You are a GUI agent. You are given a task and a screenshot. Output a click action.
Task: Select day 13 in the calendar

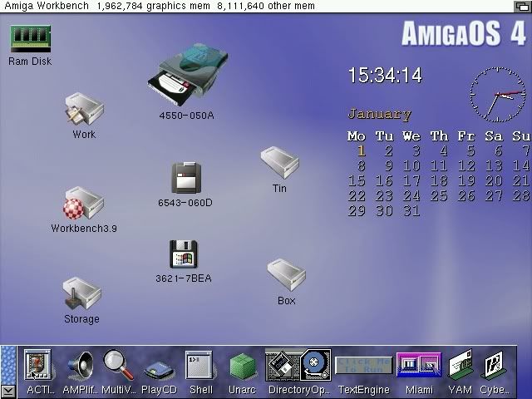494,165
